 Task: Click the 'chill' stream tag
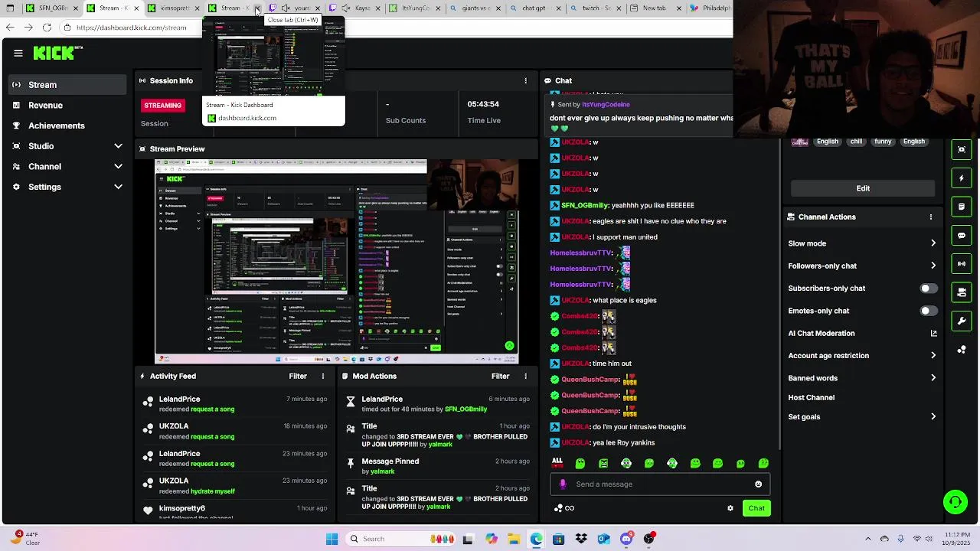click(x=856, y=142)
